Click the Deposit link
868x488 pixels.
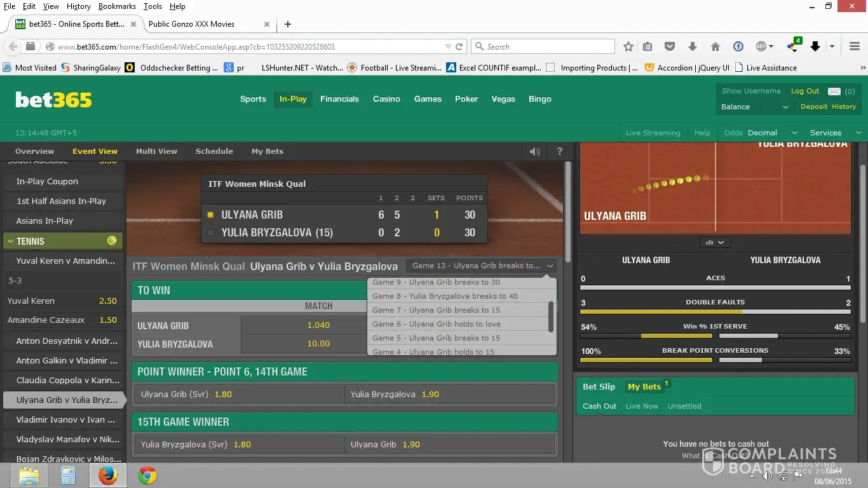coord(814,107)
